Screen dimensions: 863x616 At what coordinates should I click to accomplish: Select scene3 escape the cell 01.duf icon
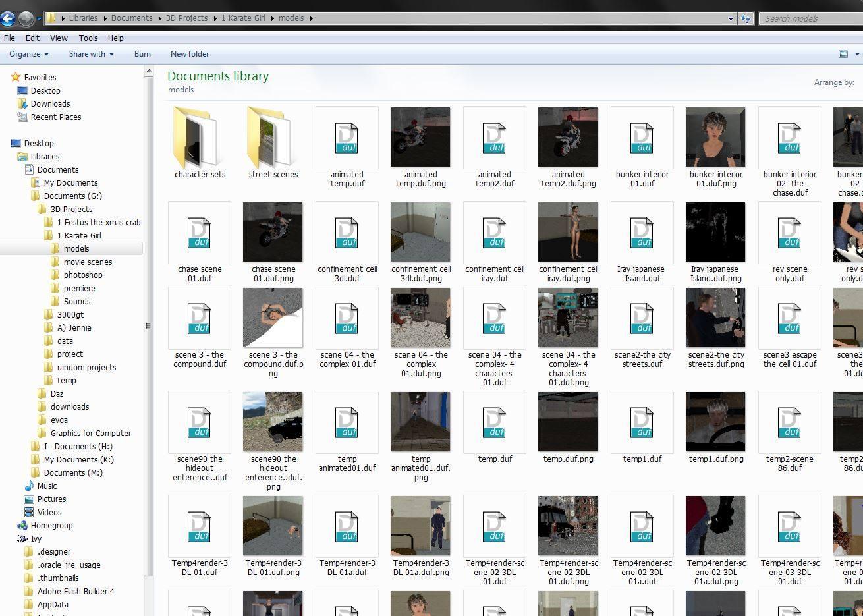[x=790, y=318]
